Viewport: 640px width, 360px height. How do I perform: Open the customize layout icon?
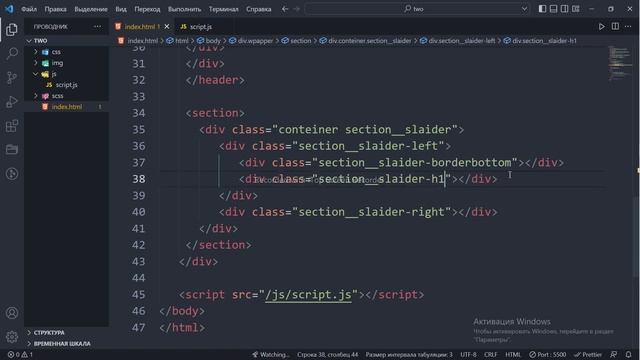pyautogui.click(x=576, y=9)
